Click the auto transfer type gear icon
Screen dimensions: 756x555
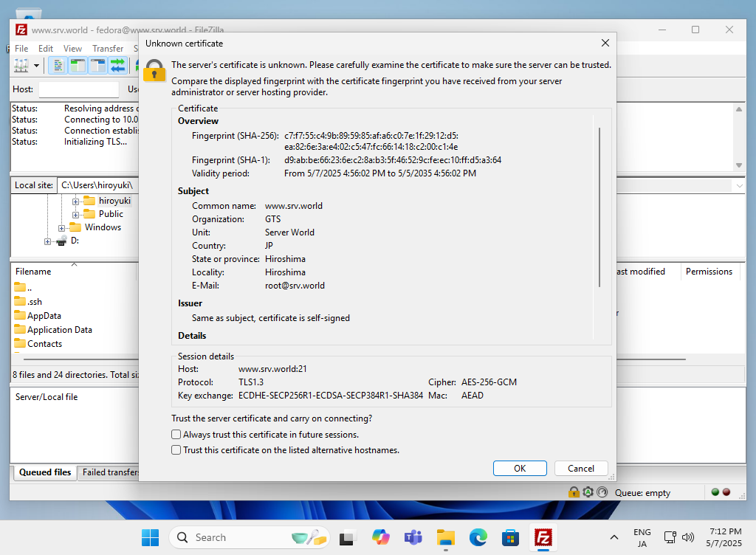pyautogui.click(x=588, y=492)
